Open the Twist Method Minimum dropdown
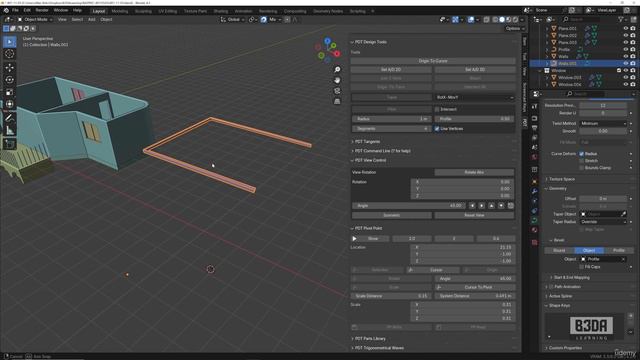This screenshot has height=360, width=640. pyautogui.click(x=603, y=123)
